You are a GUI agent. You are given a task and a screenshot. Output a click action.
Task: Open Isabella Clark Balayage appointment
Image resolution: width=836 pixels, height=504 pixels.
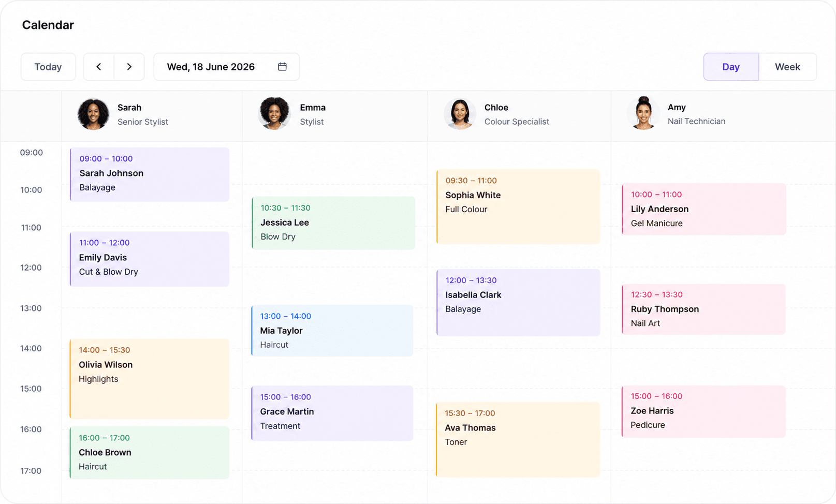coord(518,302)
